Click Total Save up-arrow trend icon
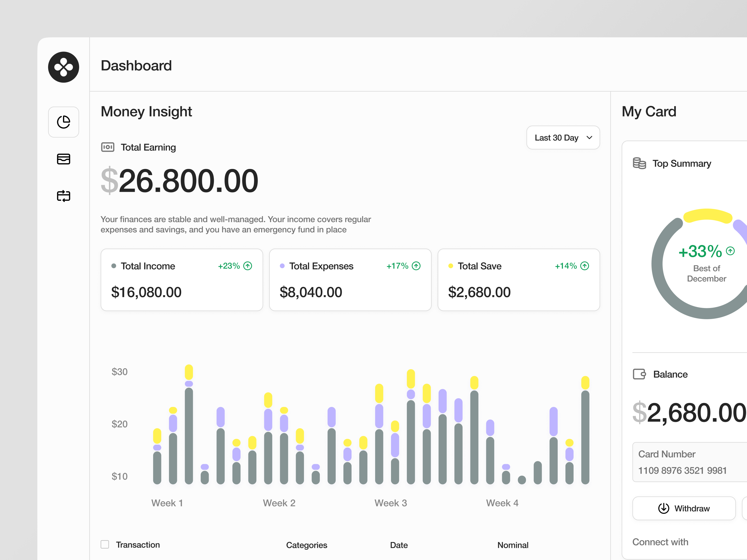 click(585, 266)
